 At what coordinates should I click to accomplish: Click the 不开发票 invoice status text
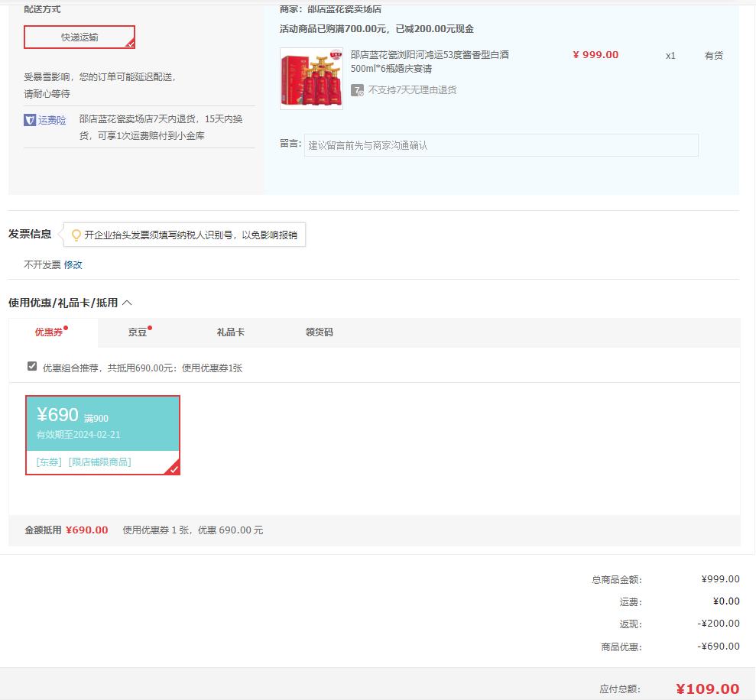tap(43, 264)
